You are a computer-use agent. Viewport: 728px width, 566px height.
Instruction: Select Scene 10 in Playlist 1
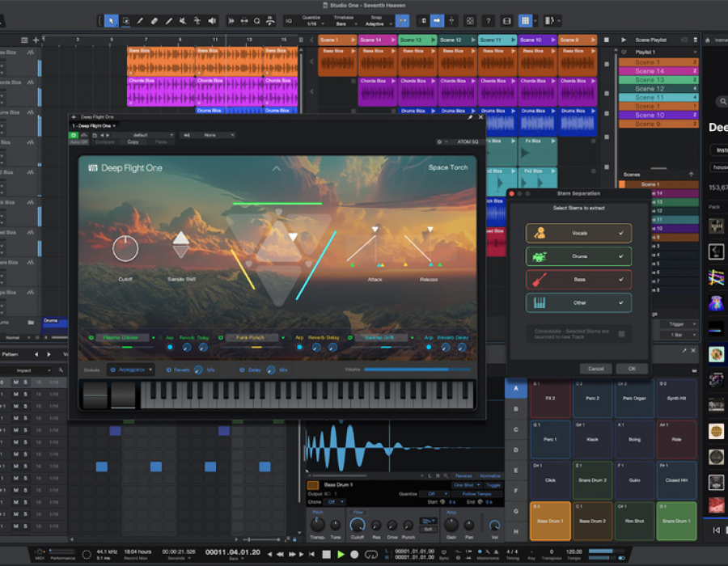coord(658,115)
